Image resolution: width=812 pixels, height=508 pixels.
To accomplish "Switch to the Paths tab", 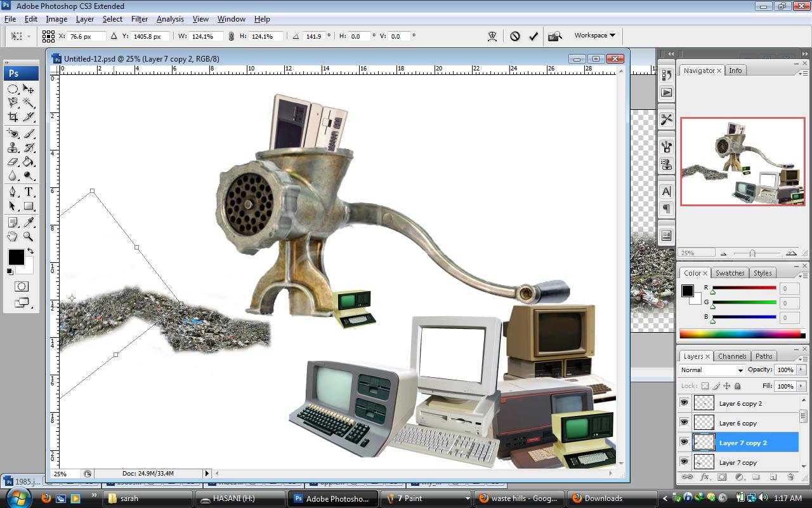I will click(764, 356).
